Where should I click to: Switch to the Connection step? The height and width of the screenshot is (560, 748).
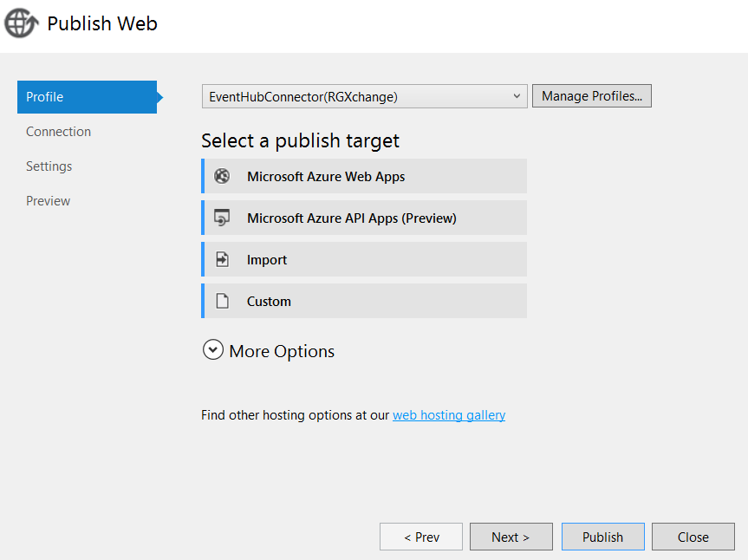click(x=58, y=132)
